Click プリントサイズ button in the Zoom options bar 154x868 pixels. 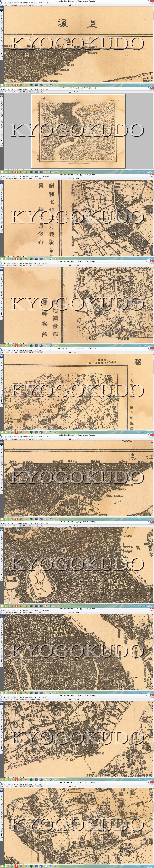tap(46, 699)
